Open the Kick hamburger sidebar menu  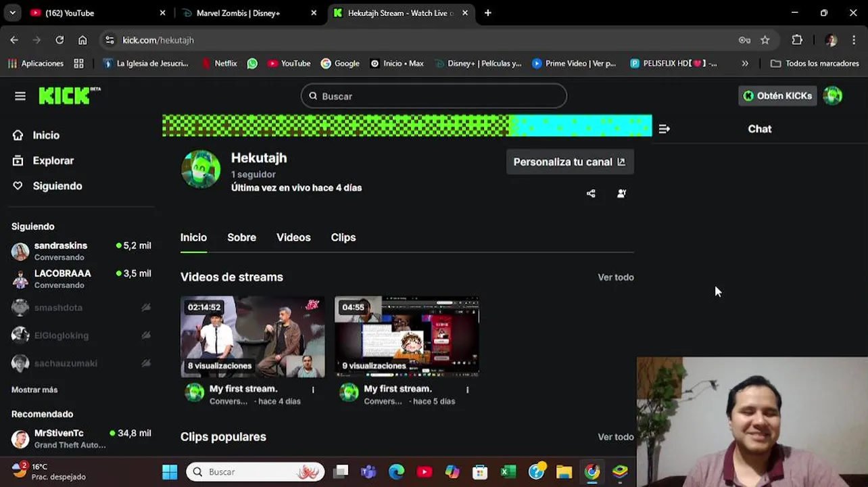[20, 96]
